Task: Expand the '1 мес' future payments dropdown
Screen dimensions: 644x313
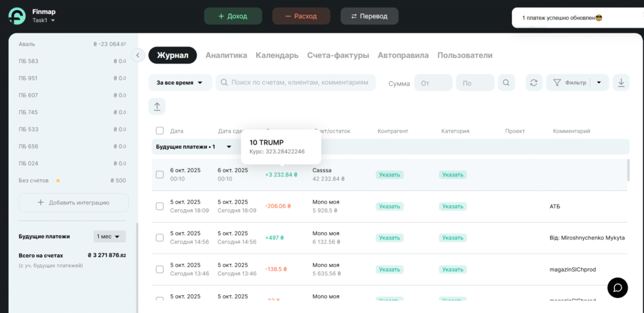Action: click(x=110, y=236)
